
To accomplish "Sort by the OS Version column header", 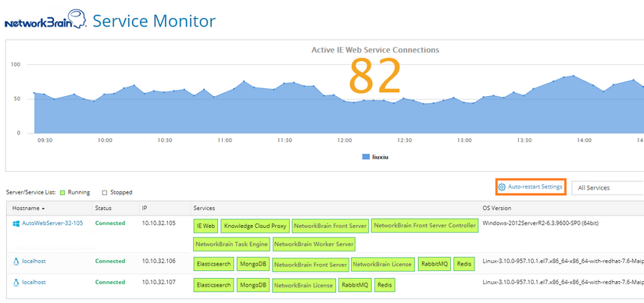I will (497, 209).
